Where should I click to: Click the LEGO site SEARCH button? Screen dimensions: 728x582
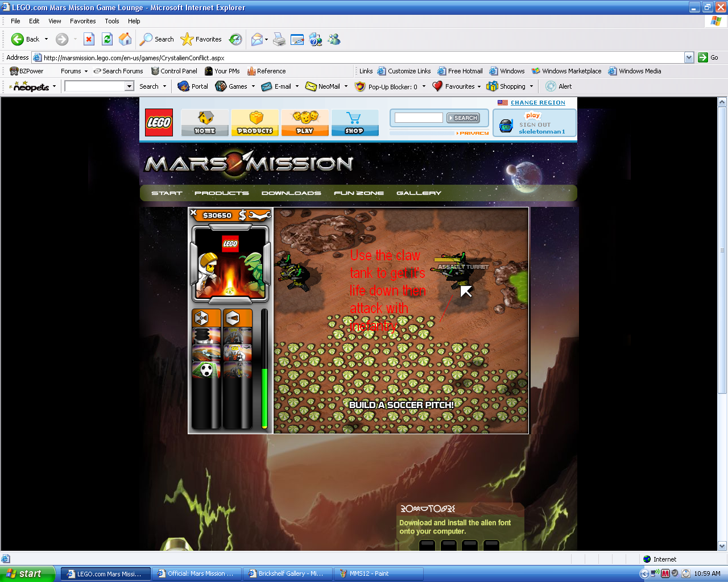pos(463,118)
